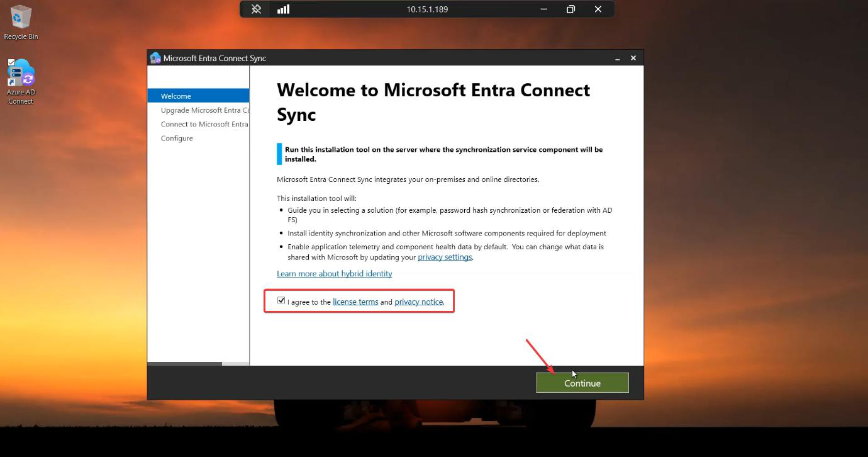868x457 pixels.
Task: Check the signal strength icon in the session bar
Action: click(x=284, y=9)
